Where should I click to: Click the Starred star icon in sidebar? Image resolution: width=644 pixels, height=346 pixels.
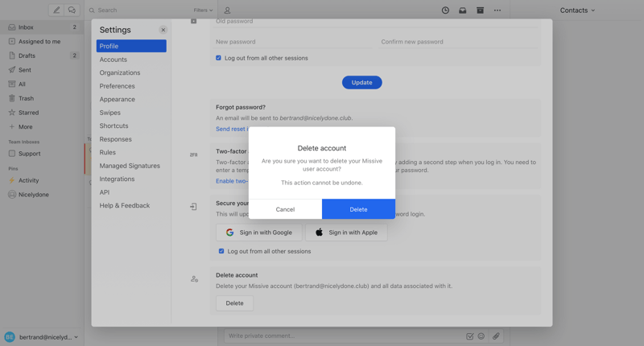pos(12,113)
